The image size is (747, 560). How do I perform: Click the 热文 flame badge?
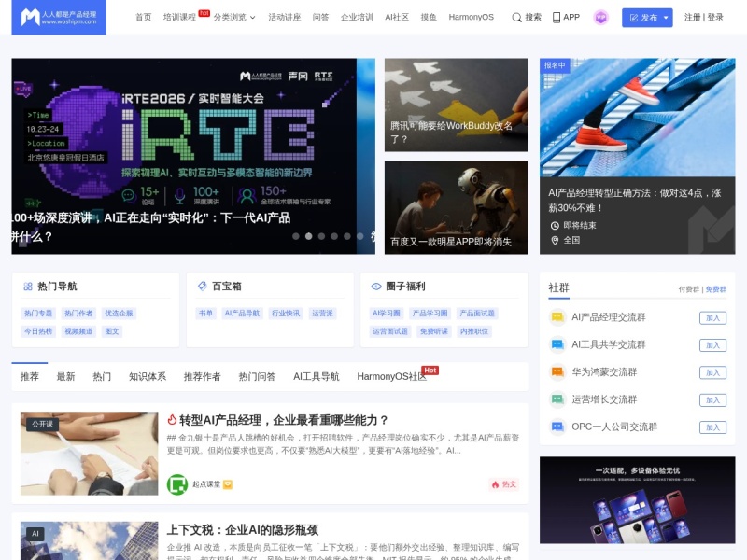pyautogui.click(x=504, y=484)
